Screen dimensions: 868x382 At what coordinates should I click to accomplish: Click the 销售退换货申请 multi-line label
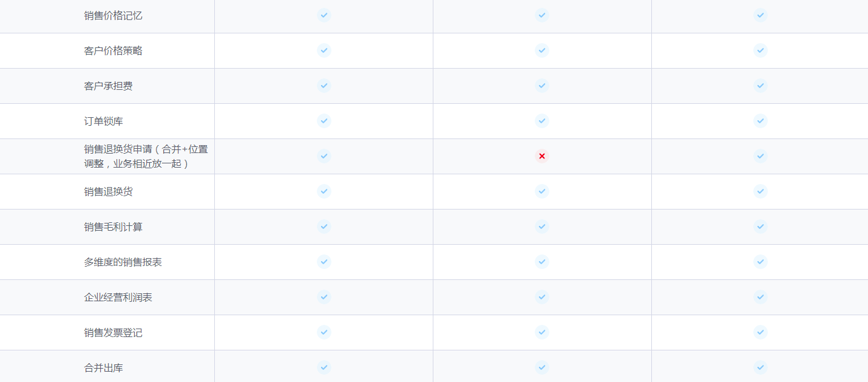[x=146, y=156]
